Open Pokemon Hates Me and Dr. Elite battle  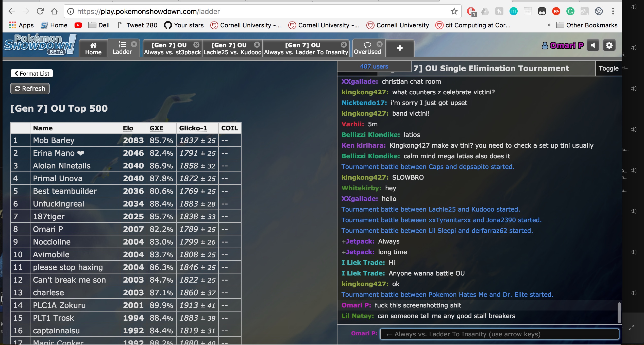pyautogui.click(x=447, y=295)
